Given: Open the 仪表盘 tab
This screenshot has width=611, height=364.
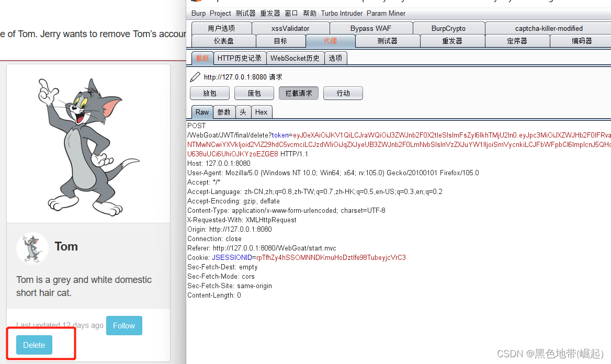Looking at the screenshot, I should pyautogui.click(x=223, y=40).
